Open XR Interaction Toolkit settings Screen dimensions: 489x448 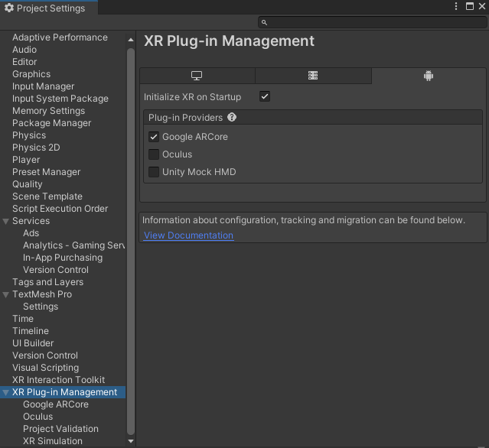click(x=58, y=380)
